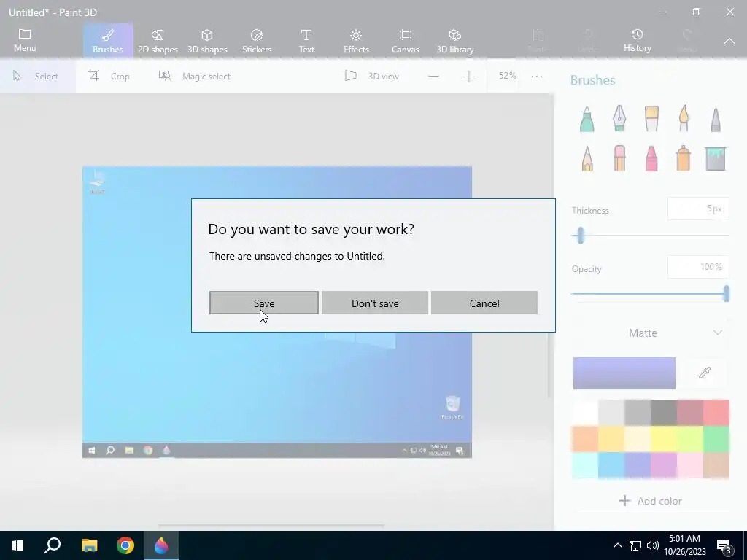Click the Paint 3D taskbar icon
Screen dimensions: 747x560
coord(161,545)
